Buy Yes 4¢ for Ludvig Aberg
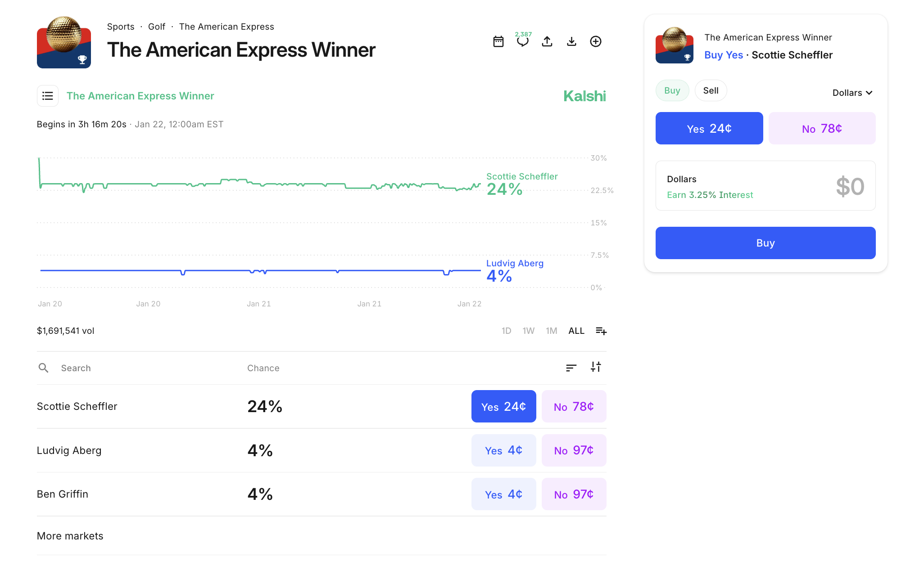This screenshot has width=924, height=566. (503, 450)
